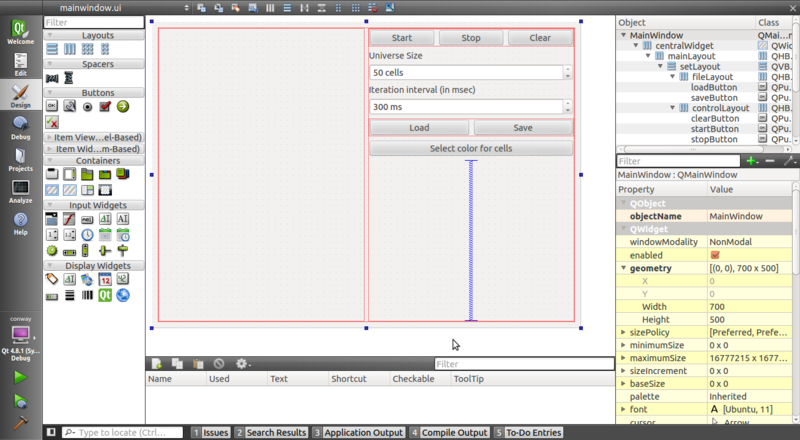800x440 pixels.
Task: Click the Load button on the form
Action: 419,128
